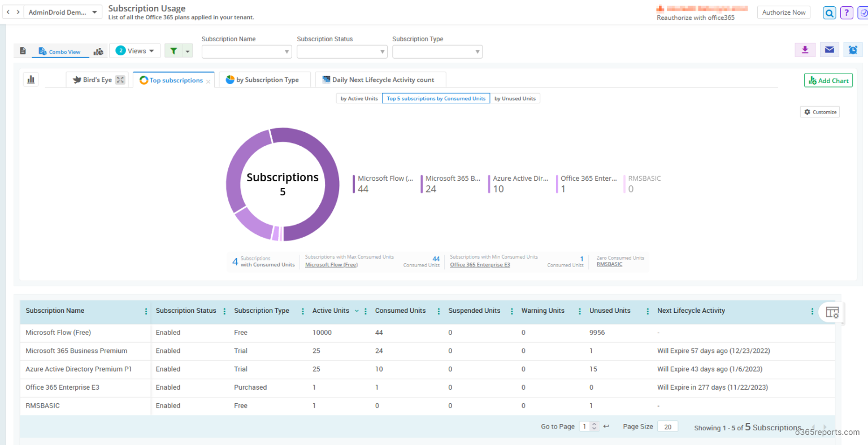
Task: Open Consumed Units column menu dots
Action: (x=439, y=311)
